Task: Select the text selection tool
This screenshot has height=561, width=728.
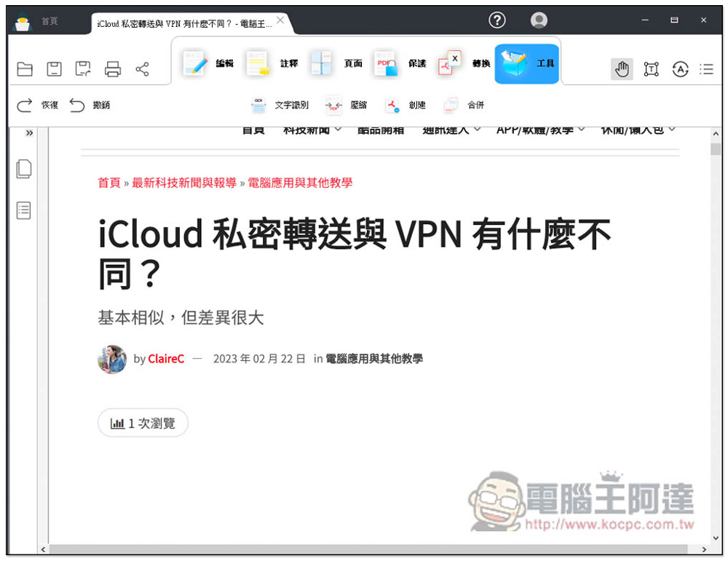Action: (x=652, y=70)
